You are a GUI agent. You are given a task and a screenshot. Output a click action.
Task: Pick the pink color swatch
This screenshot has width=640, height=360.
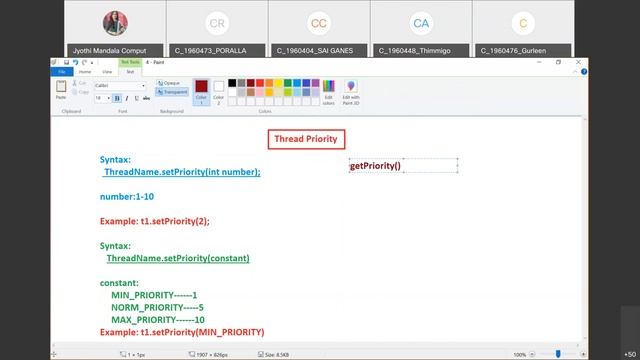260,93
